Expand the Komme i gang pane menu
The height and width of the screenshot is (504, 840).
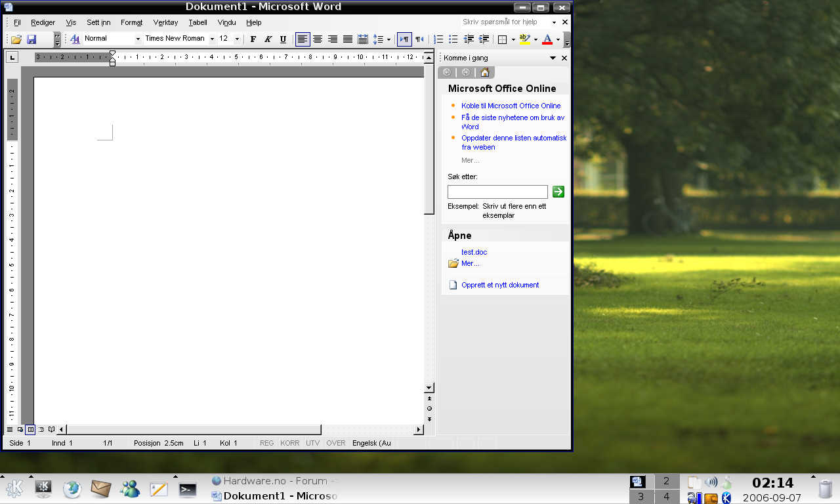click(x=553, y=58)
